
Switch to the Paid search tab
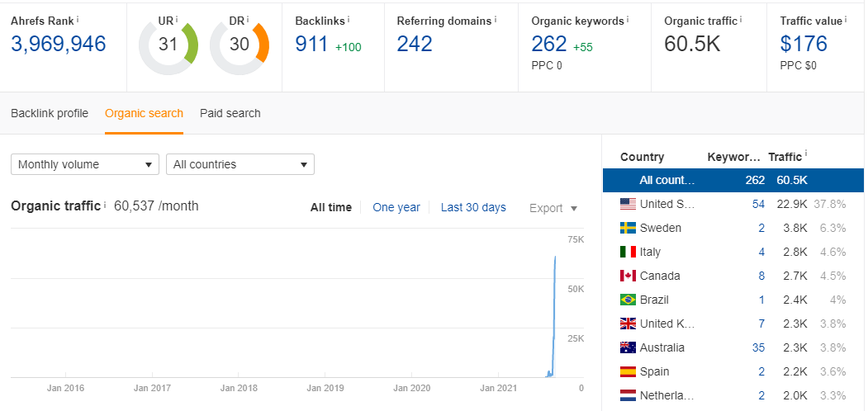click(x=230, y=113)
